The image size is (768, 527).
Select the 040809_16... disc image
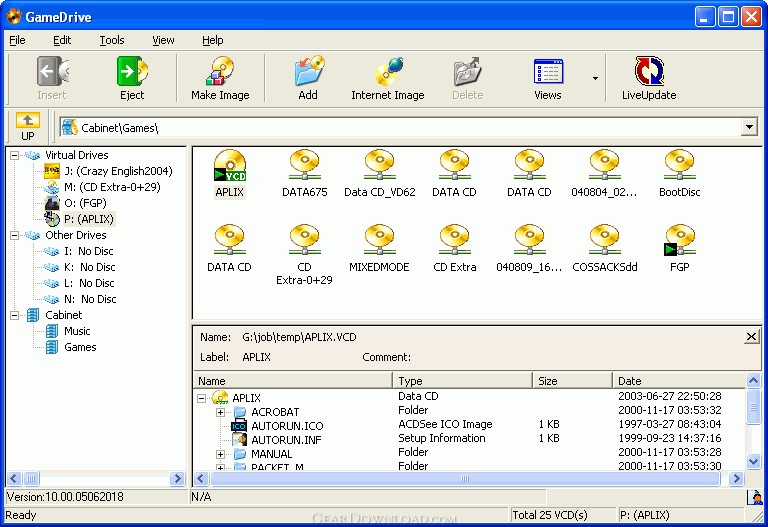pyautogui.click(x=529, y=248)
